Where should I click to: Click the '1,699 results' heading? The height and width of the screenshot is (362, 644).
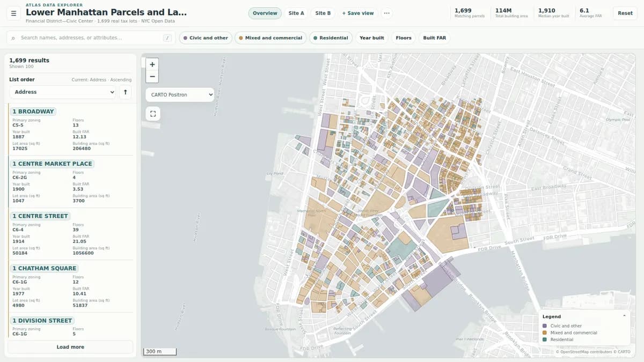pos(29,61)
